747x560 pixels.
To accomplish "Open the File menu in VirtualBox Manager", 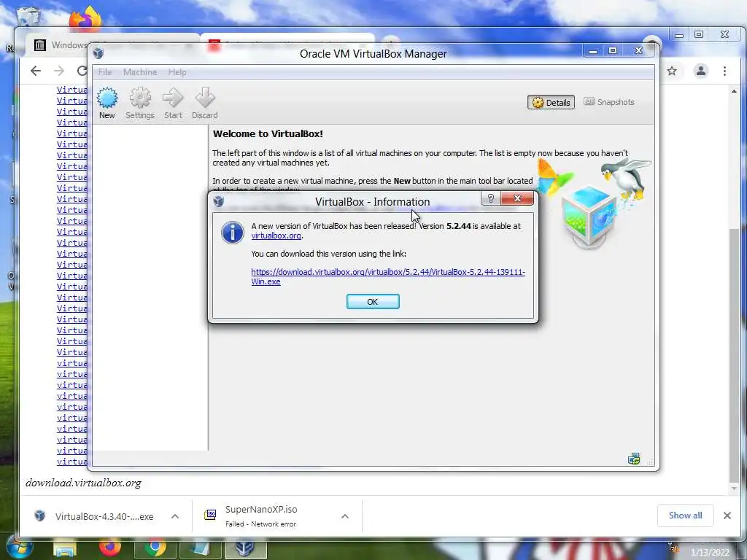I will (105, 72).
